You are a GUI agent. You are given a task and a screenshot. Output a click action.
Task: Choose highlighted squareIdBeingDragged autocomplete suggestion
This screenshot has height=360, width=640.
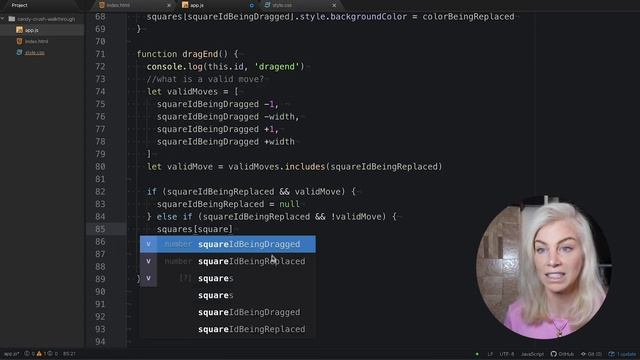click(228, 244)
